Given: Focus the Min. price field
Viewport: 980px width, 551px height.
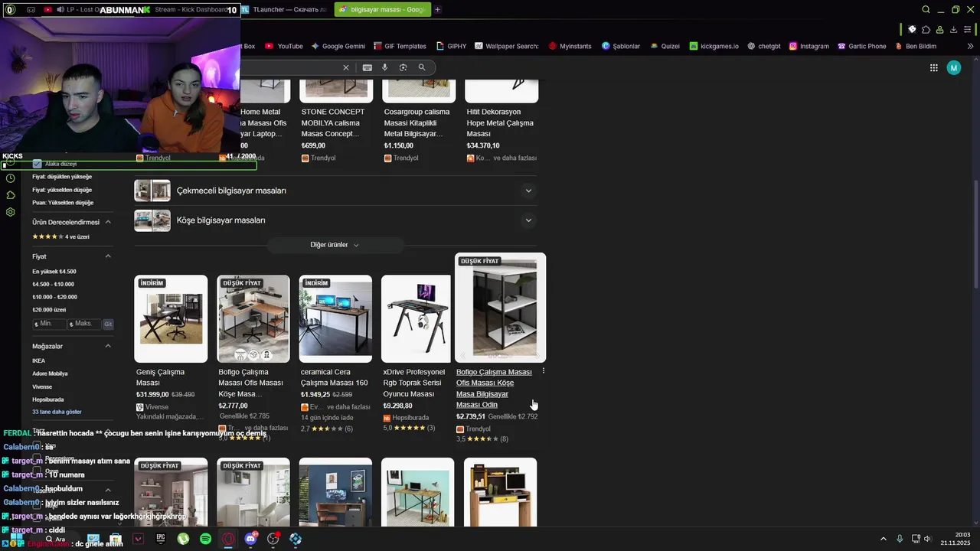Looking at the screenshot, I should click(49, 324).
